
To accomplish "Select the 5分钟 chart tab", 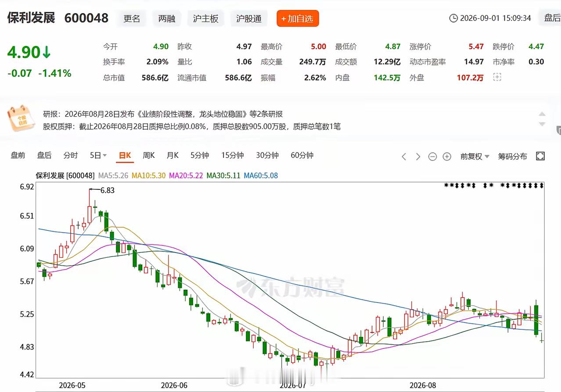I will [200, 155].
